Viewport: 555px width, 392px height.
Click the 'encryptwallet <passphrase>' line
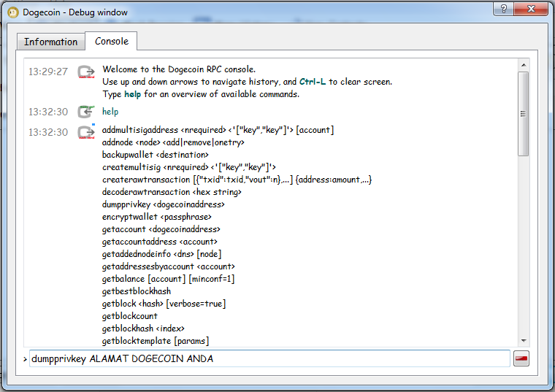(x=156, y=217)
